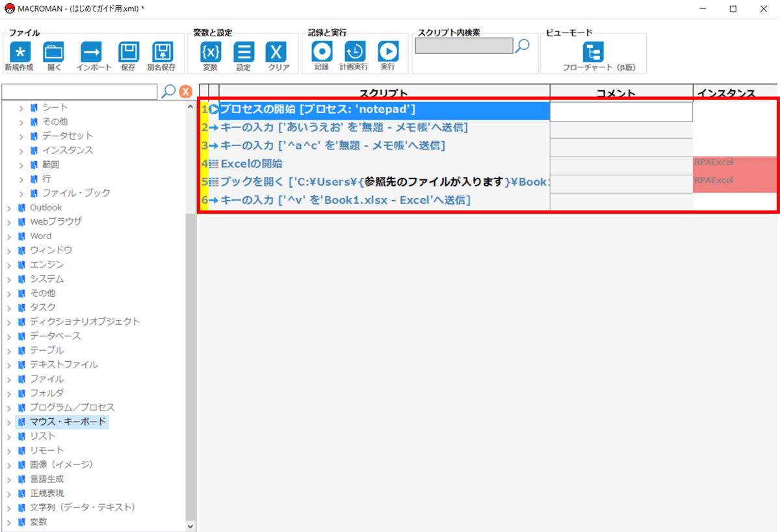Run the script with the 実行 icon
The width and height of the screenshot is (780, 532).
[x=388, y=52]
